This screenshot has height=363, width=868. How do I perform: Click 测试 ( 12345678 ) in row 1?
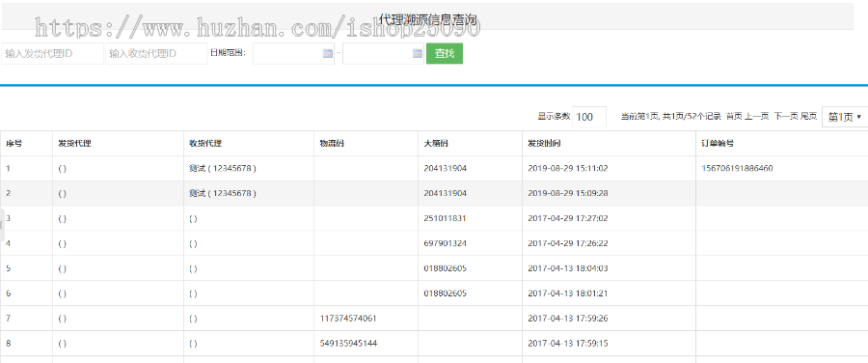click(x=223, y=169)
